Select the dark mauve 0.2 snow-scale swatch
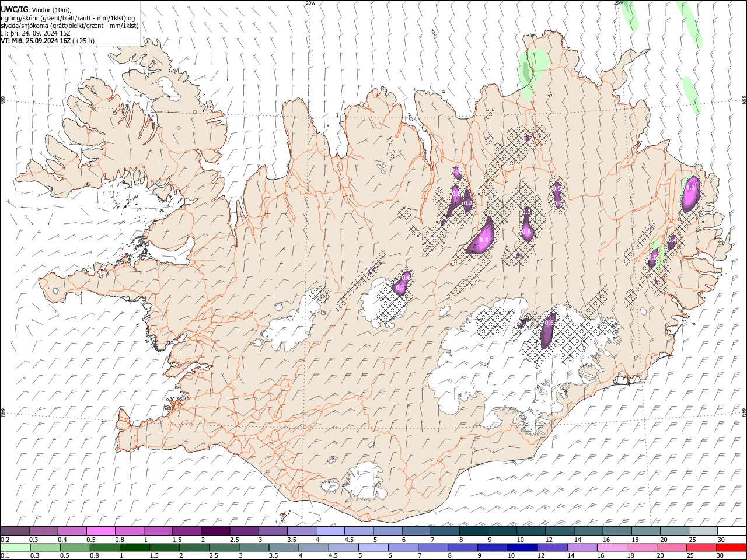Screen dimensions: 747x560 pos(15,531)
